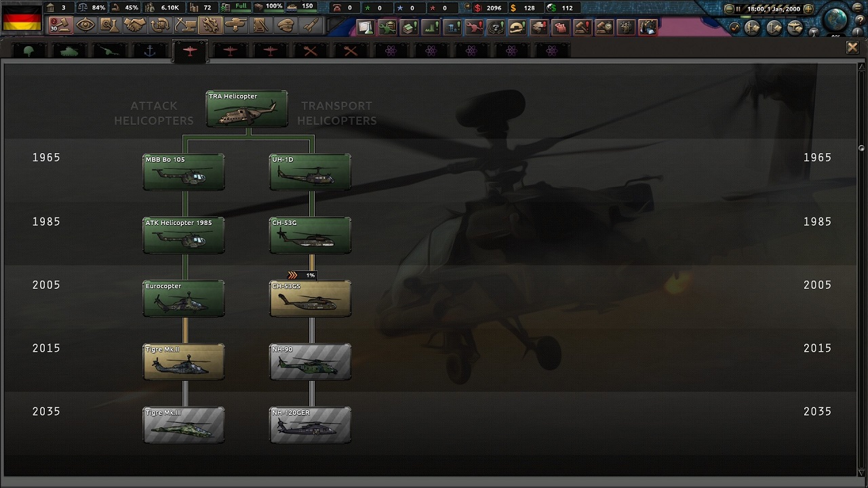Open the Diplomacy handshake button

point(136,26)
